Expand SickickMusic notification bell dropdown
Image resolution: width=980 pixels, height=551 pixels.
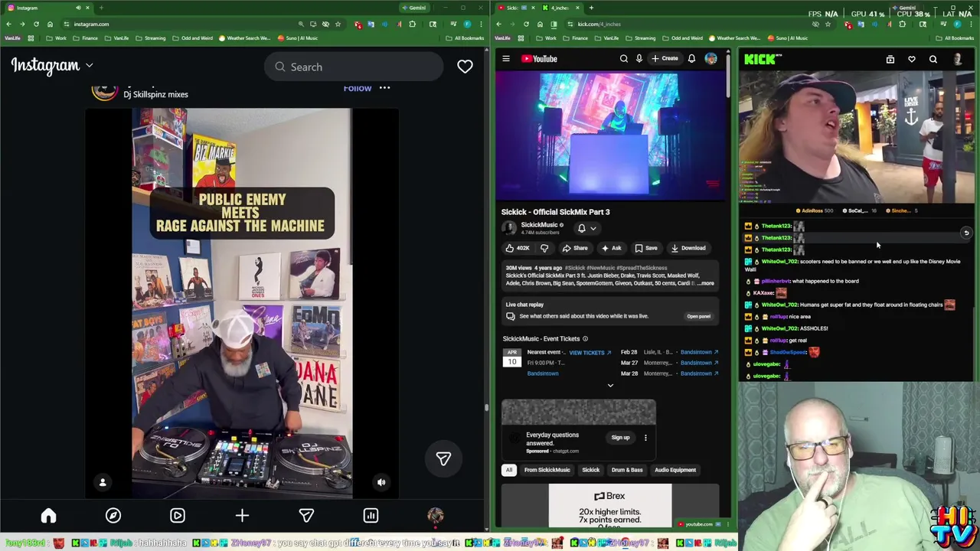coord(586,228)
